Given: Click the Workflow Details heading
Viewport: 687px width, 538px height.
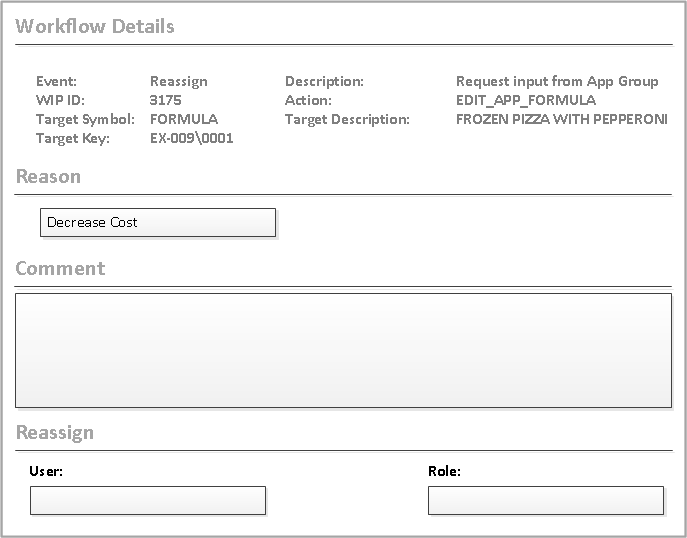Looking at the screenshot, I should point(95,27).
